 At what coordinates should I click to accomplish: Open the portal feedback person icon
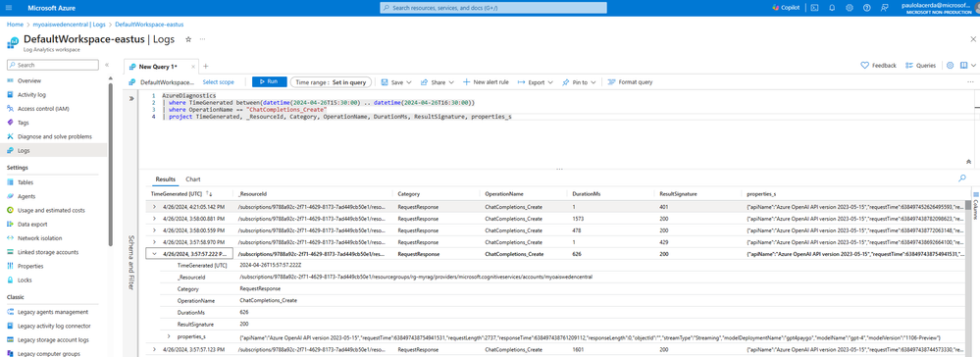[885, 8]
